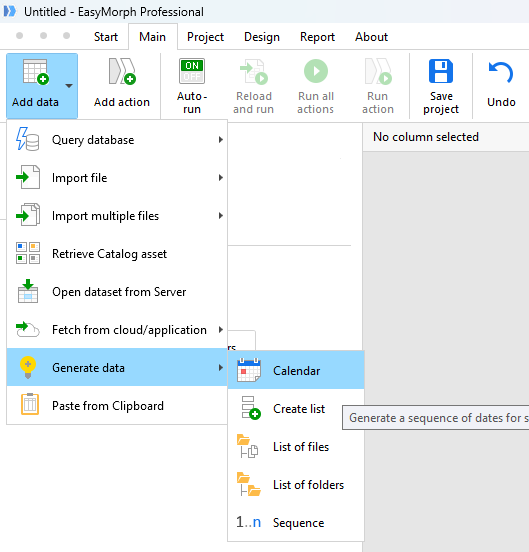The image size is (529, 552).
Task: Open the Add data dropdown arrow
Action: pyautogui.click(x=69, y=86)
